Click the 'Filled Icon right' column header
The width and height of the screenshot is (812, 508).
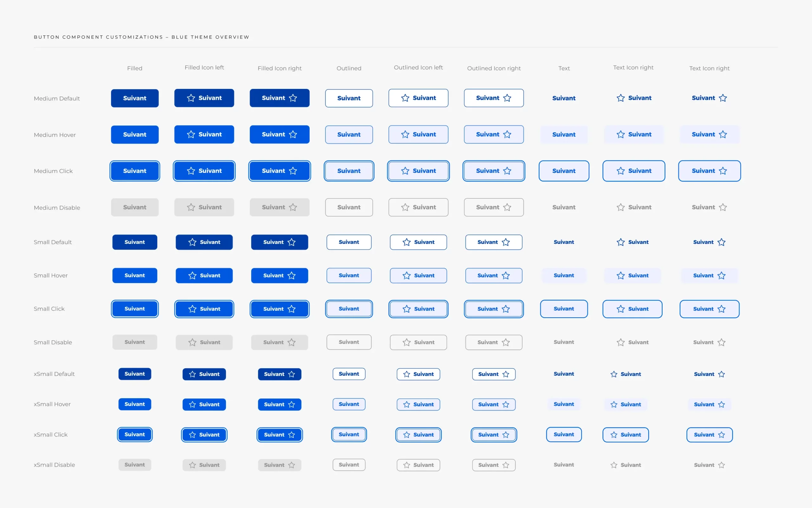(x=279, y=68)
